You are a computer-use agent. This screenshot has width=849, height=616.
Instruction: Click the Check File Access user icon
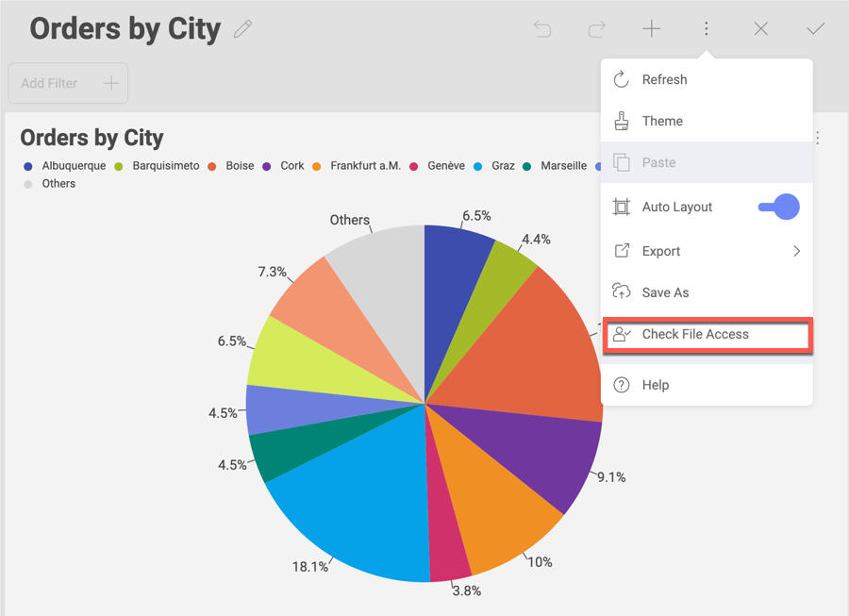click(621, 335)
